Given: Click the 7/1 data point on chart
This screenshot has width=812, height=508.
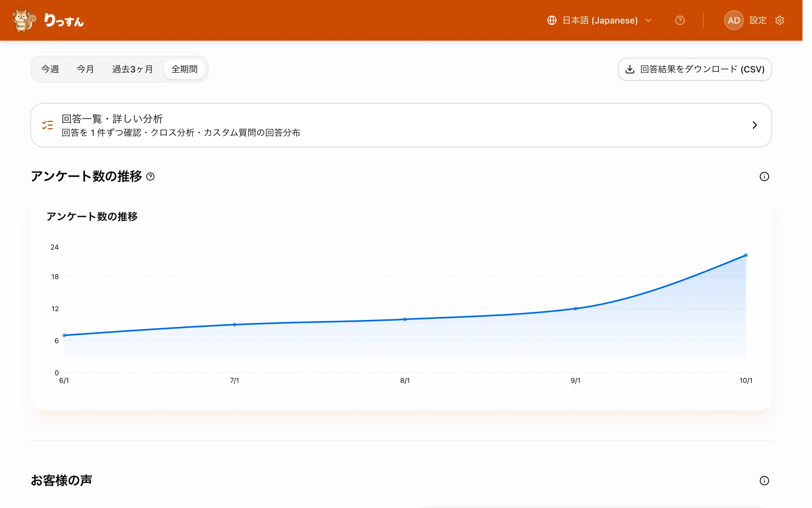Looking at the screenshot, I should coord(234,324).
